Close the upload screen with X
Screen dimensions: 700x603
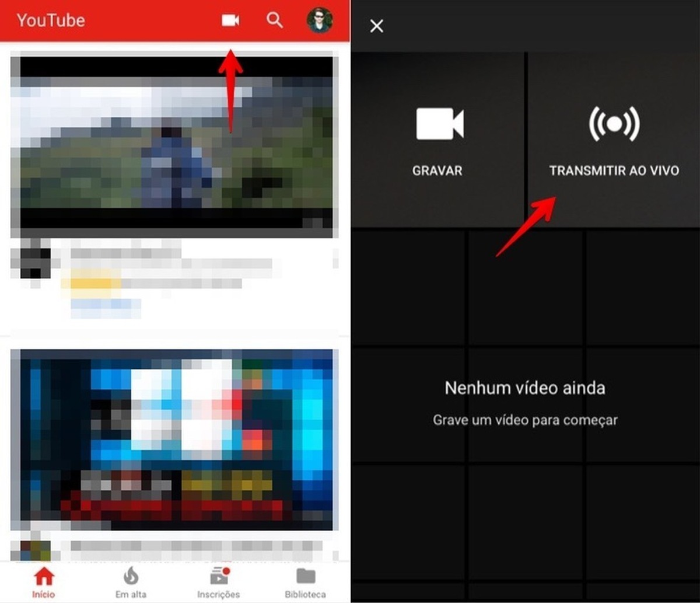377,26
